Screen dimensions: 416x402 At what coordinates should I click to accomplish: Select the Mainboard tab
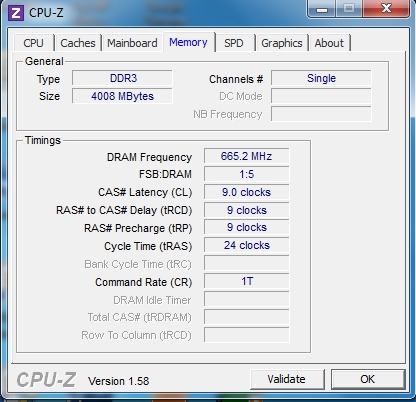[x=132, y=43]
